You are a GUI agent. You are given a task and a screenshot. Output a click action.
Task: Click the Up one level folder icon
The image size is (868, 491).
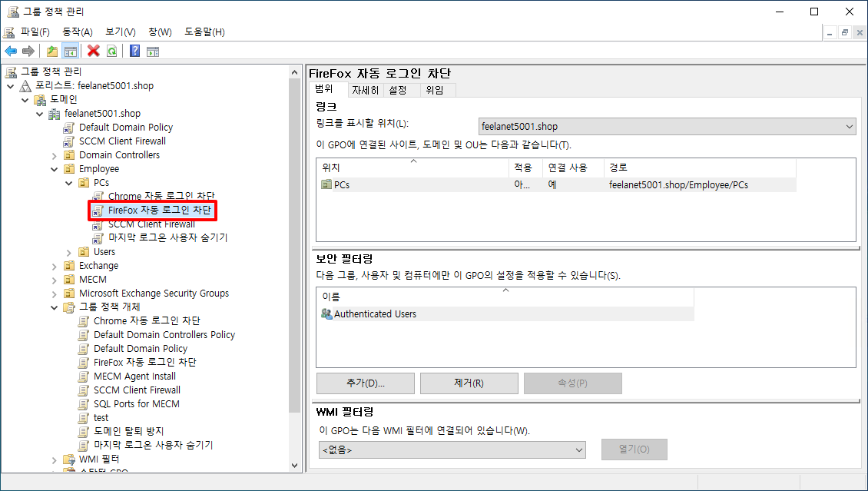pos(52,51)
